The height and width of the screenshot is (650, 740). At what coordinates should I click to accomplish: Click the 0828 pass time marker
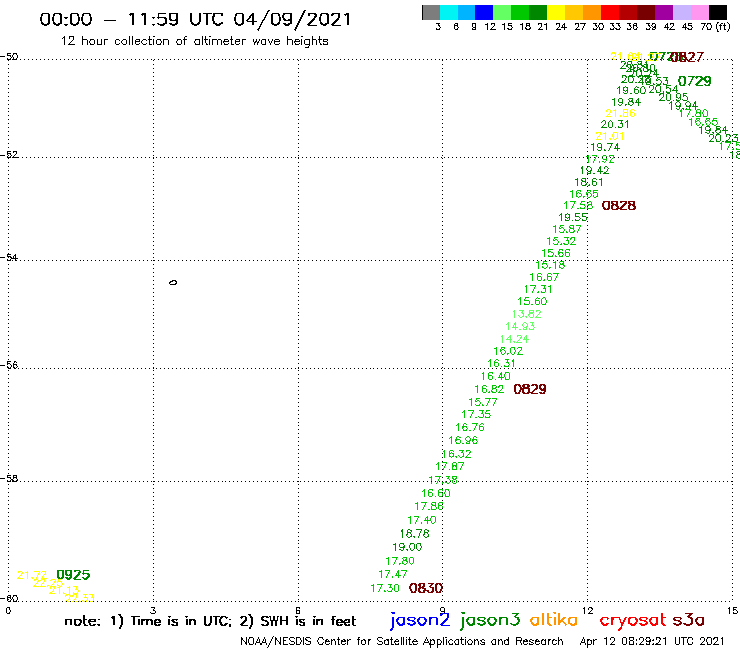point(619,205)
